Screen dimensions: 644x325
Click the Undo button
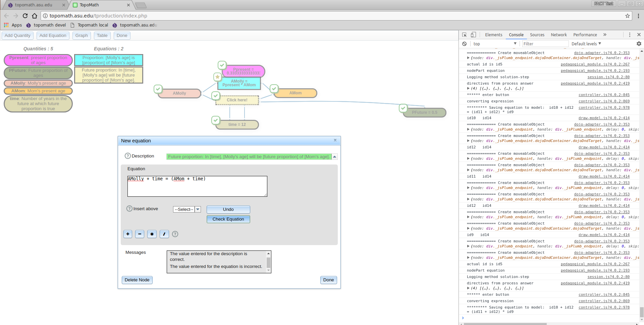click(x=228, y=209)
